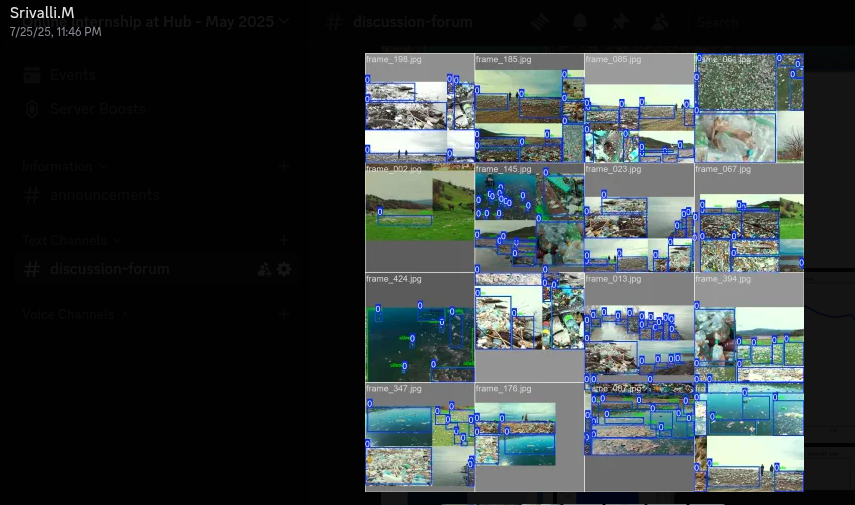This screenshot has width=855, height=505.
Task: Open Server Boosts in sidebar
Action: pyautogui.click(x=97, y=108)
